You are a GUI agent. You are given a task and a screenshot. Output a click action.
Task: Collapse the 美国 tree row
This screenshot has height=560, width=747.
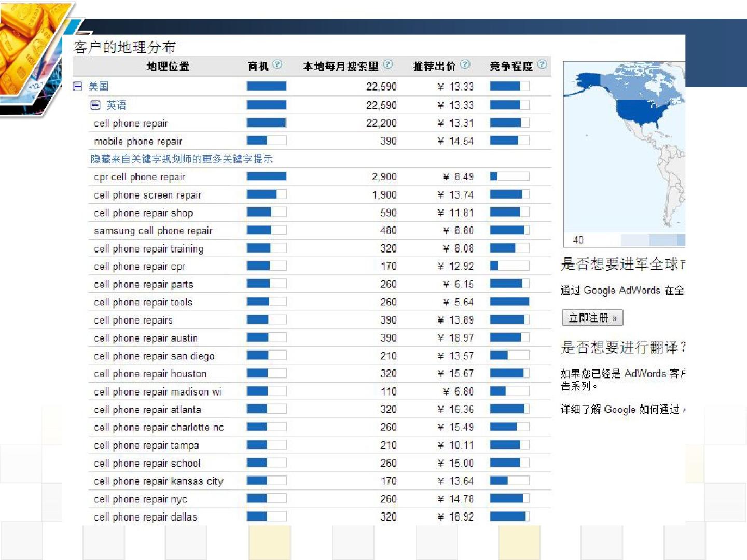click(78, 87)
